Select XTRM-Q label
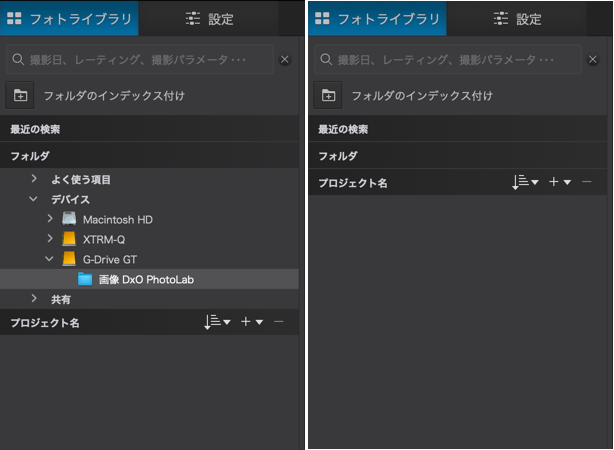 [104, 239]
